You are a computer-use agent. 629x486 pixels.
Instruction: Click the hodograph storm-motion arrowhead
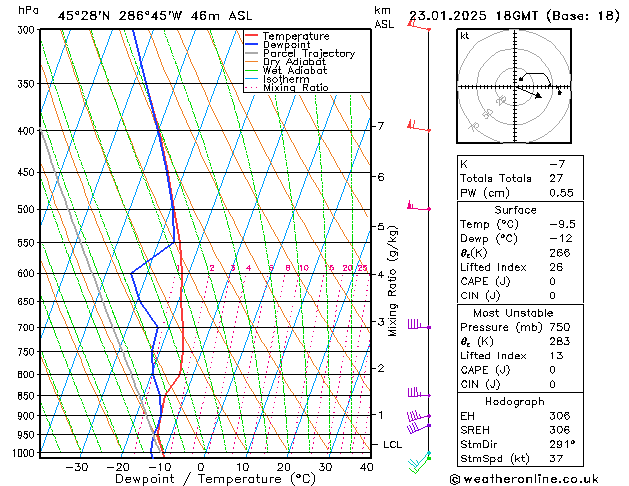[x=538, y=95]
